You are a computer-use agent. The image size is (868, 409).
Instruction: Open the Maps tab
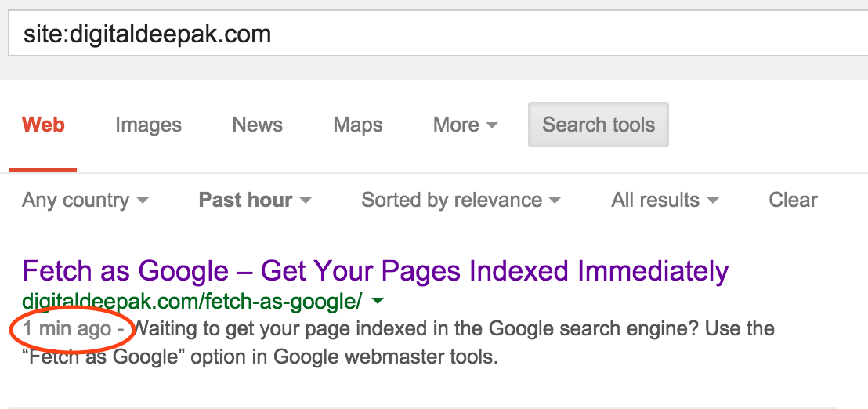click(x=357, y=125)
